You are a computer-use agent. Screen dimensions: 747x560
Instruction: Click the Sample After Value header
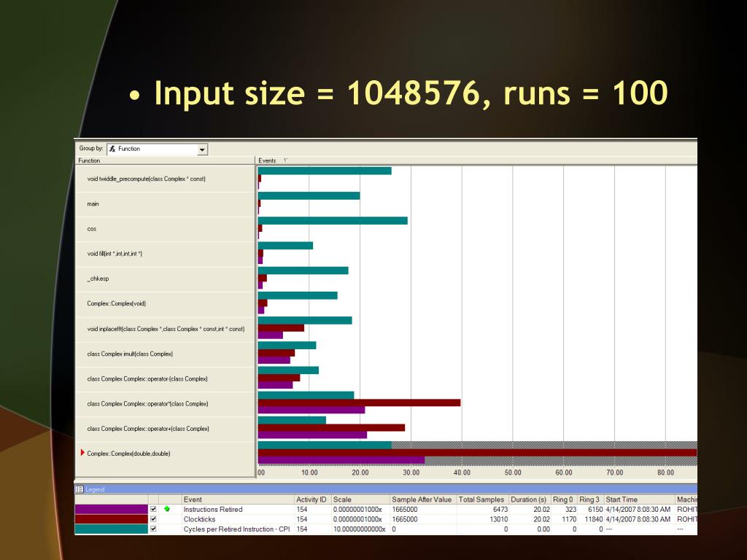(x=422, y=499)
